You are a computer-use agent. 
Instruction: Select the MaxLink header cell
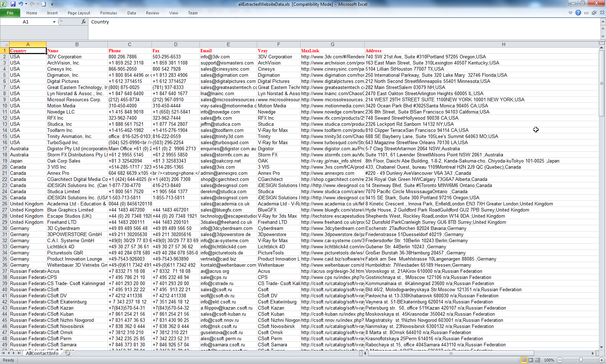[333, 50]
